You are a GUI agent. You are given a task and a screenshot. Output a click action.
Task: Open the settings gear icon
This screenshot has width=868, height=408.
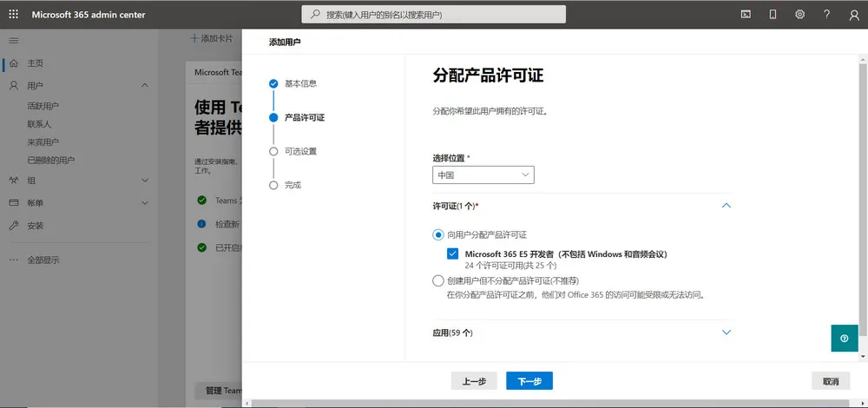799,14
